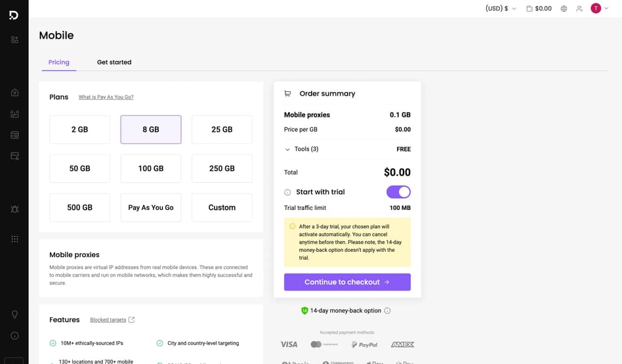Open the home icon in left sidebar

tap(14, 92)
